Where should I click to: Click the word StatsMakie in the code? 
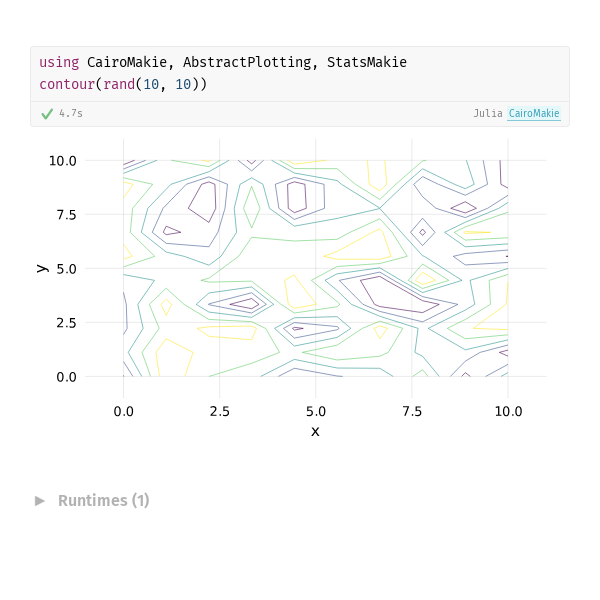(367, 62)
